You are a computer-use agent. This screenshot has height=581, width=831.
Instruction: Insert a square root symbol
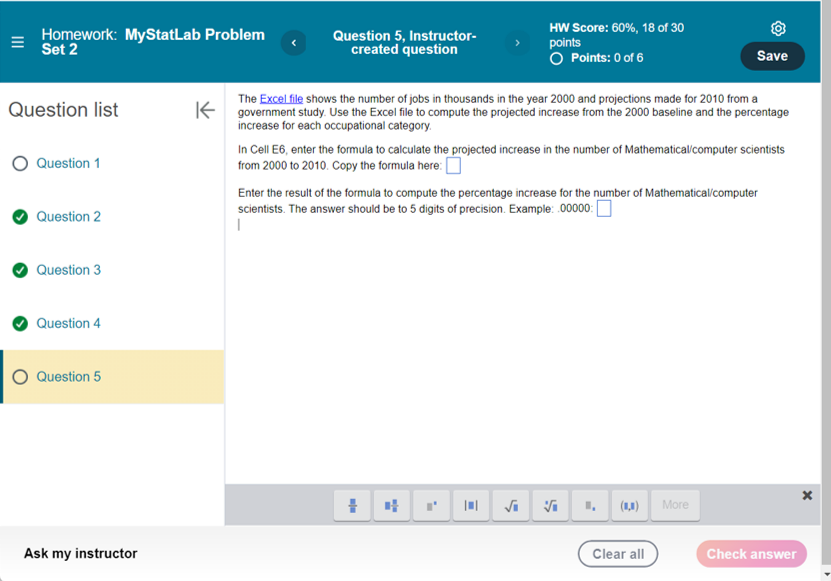click(x=511, y=505)
